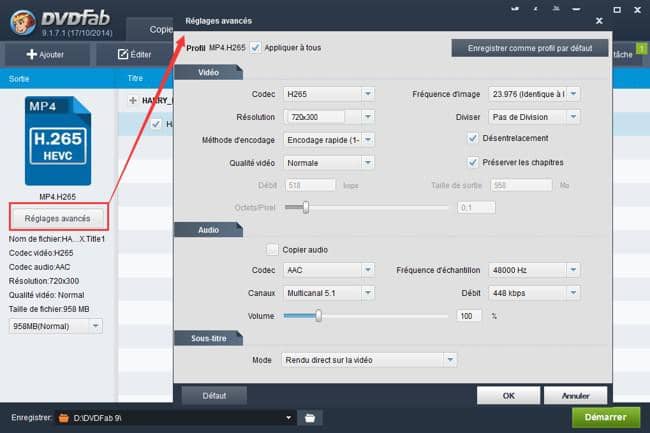
Task: Disable the Désentrelacement checkbox
Action: [x=473, y=138]
